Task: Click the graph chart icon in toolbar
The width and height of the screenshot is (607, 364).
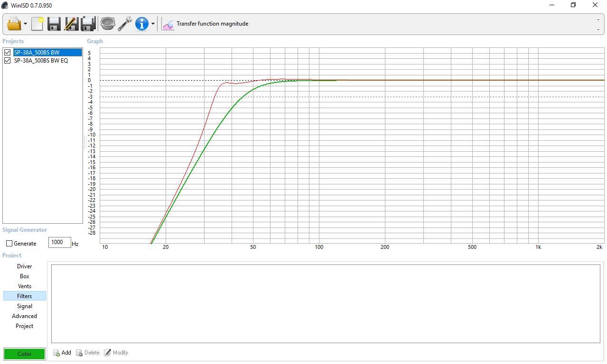Action: point(168,24)
